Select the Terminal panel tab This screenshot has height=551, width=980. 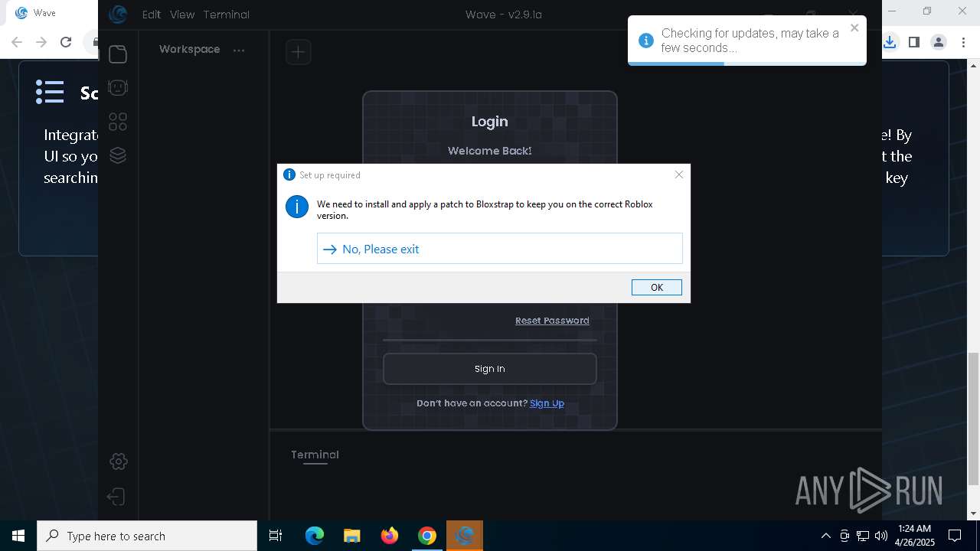(315, 455)
